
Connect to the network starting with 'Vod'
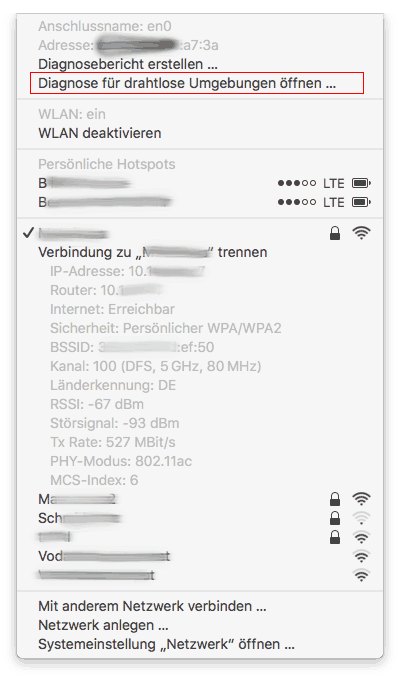[x=200, y=556]
